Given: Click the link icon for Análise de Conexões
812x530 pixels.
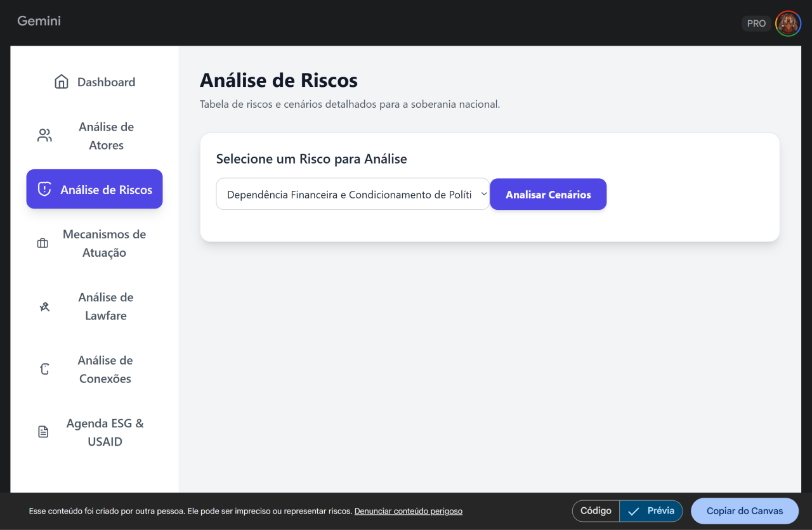Looking at the screenshot, I should pyautogui.click(x=44, y=370).
